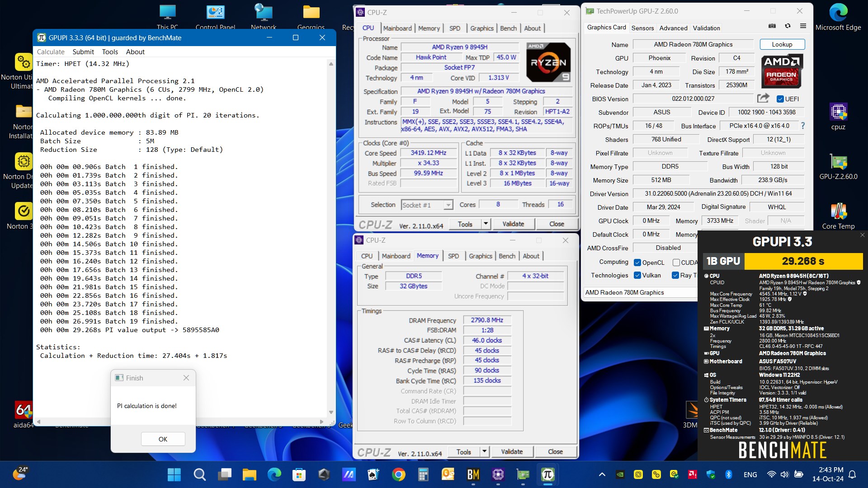
Task: Show hidden system tray icons
Action: [x=602, y=474]
